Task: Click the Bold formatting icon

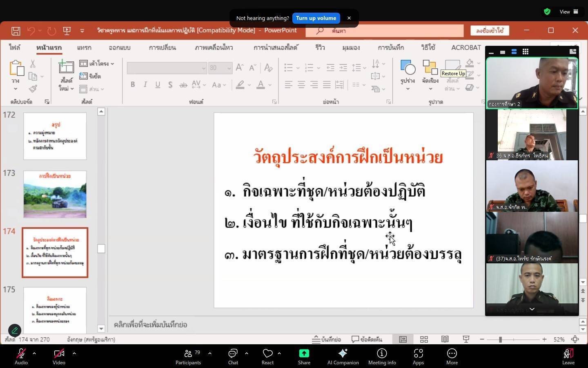Action: click(133, 85)
